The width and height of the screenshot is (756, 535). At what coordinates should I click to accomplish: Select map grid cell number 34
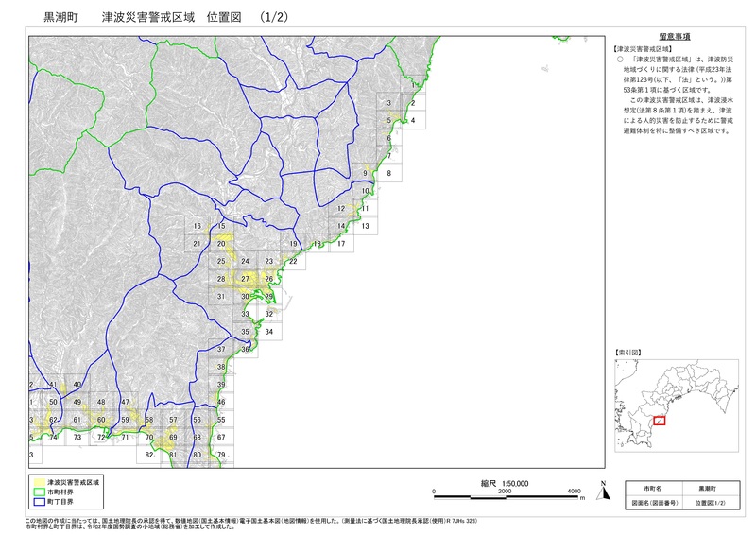[269, 332]
